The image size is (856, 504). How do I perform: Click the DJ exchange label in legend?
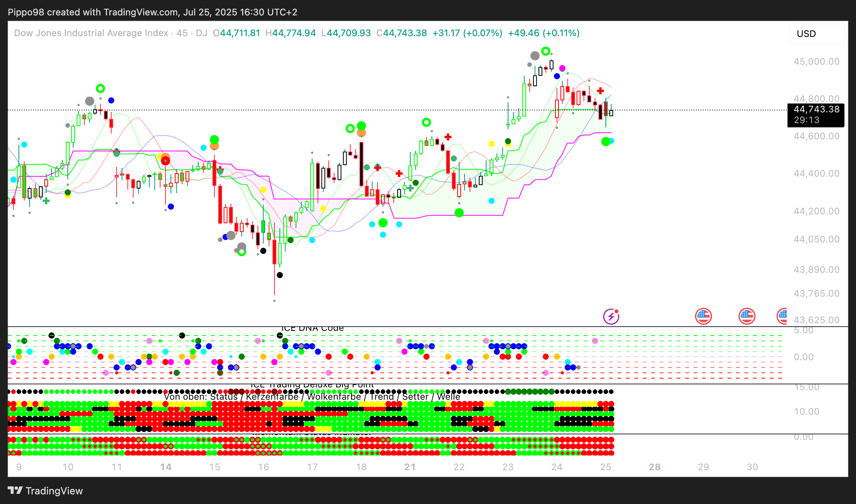(201, 33)
